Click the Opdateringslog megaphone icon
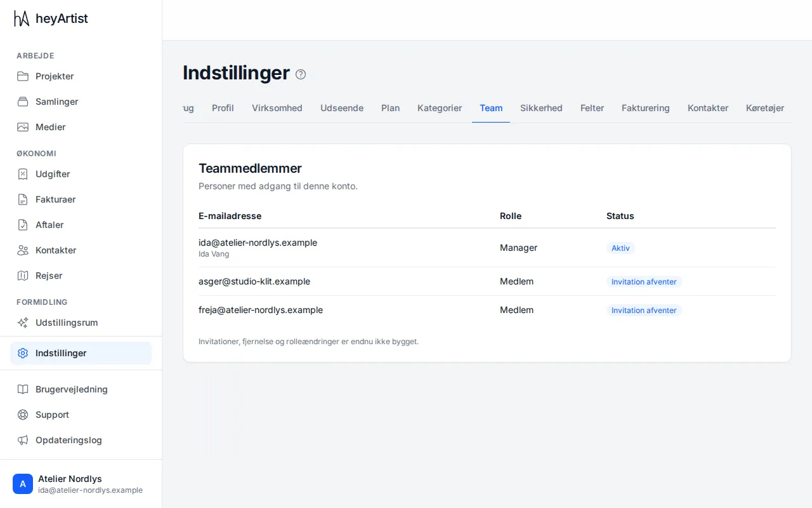The height and width of the screenshot is (508, 812). [23, 440]
